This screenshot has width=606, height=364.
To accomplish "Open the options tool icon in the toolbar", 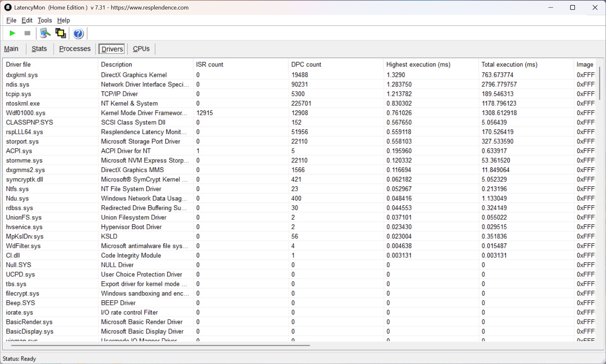I will (x=45, y=33).
